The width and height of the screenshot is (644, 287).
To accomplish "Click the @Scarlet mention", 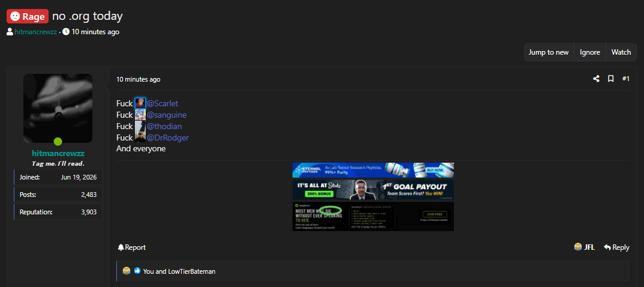I will (162, 104).
